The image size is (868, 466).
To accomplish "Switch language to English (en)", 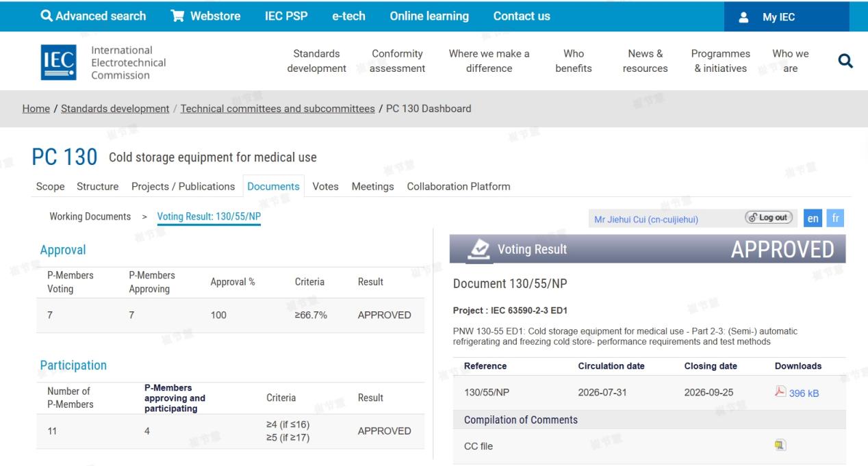I will [x=813, y=218].
